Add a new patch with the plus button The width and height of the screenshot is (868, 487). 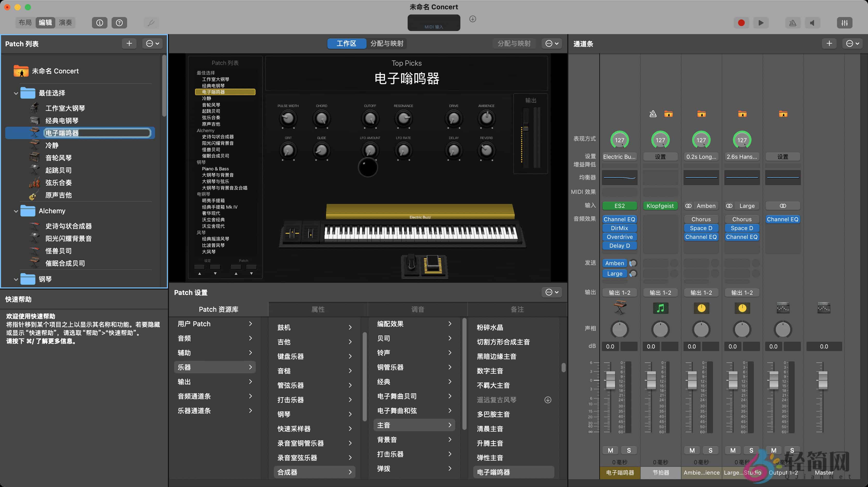tap(129, 43)
